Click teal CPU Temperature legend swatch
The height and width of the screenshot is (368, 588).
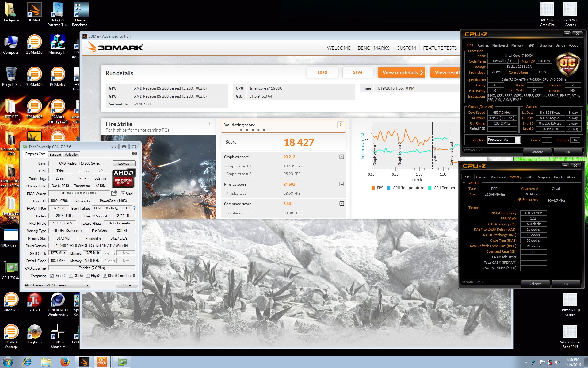[430, 188]
